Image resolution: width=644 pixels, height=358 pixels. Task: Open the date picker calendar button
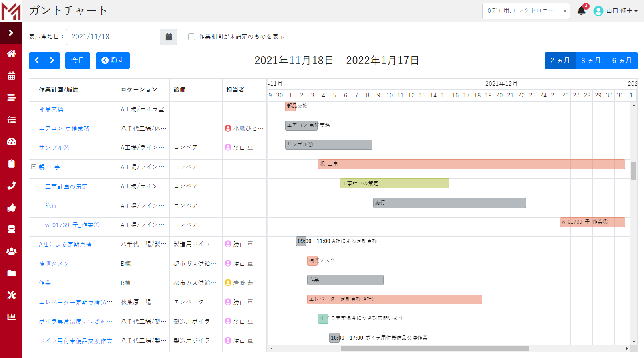point(169,37)
